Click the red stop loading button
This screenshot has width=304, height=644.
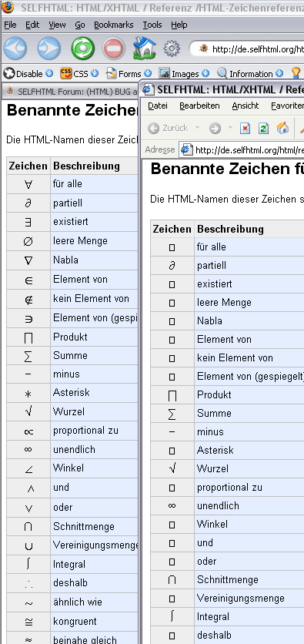(x=114, y=49)
